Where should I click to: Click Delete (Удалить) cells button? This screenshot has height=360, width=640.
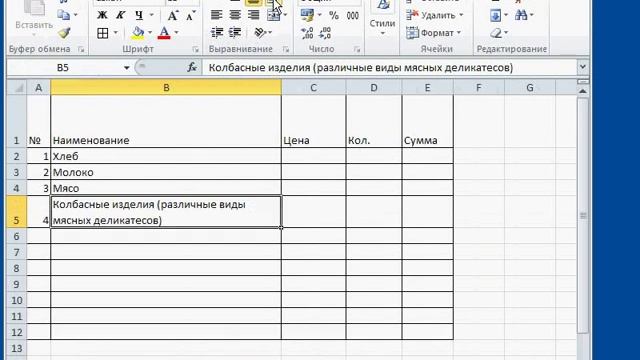(x=435, y=16)
